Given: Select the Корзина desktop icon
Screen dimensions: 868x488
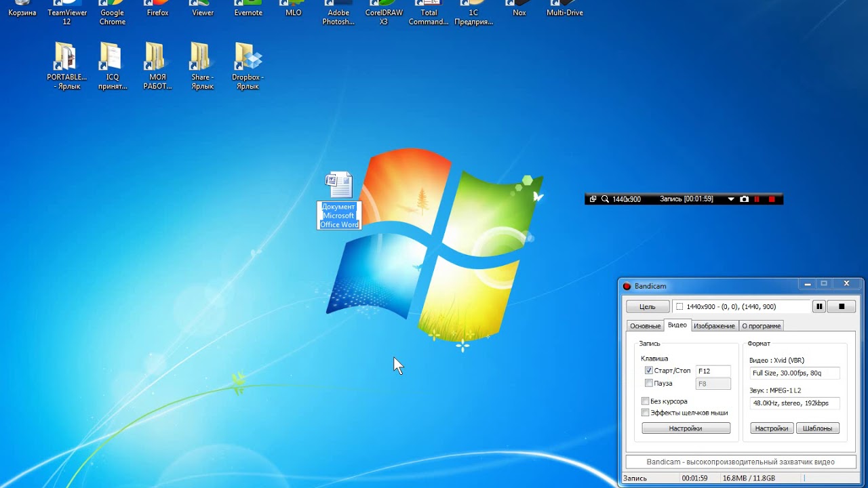Looking at the screenshot, I should (x=22, y=8).
